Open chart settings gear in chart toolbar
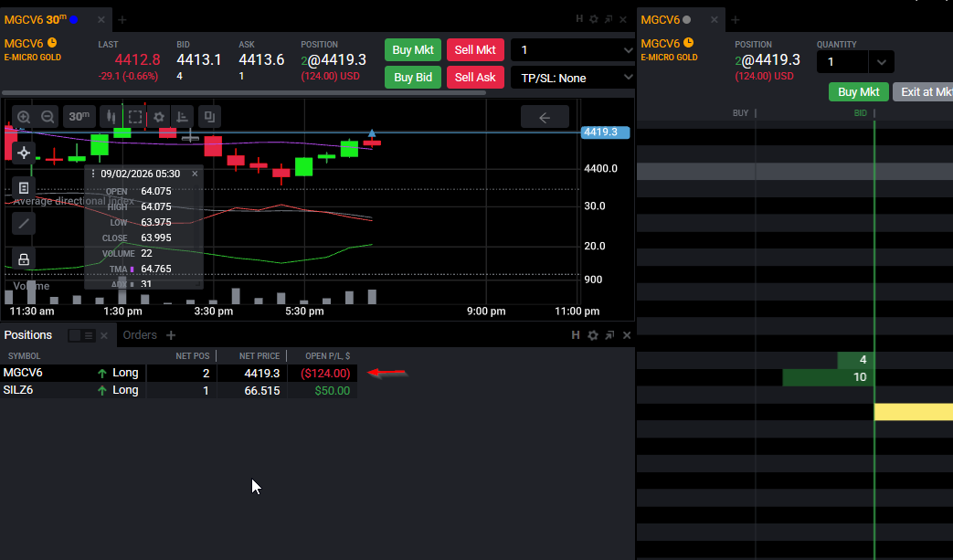The width and height of the screenshot is (953, 560). [159, 117]
